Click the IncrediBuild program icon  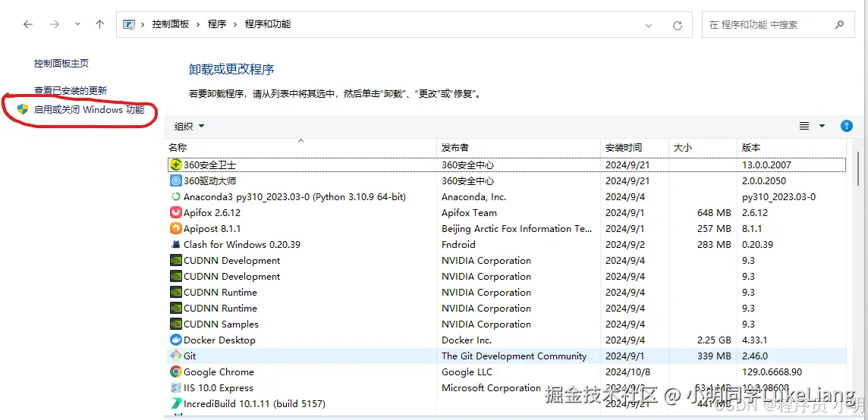pyautogui.click(x=176, y=403)
